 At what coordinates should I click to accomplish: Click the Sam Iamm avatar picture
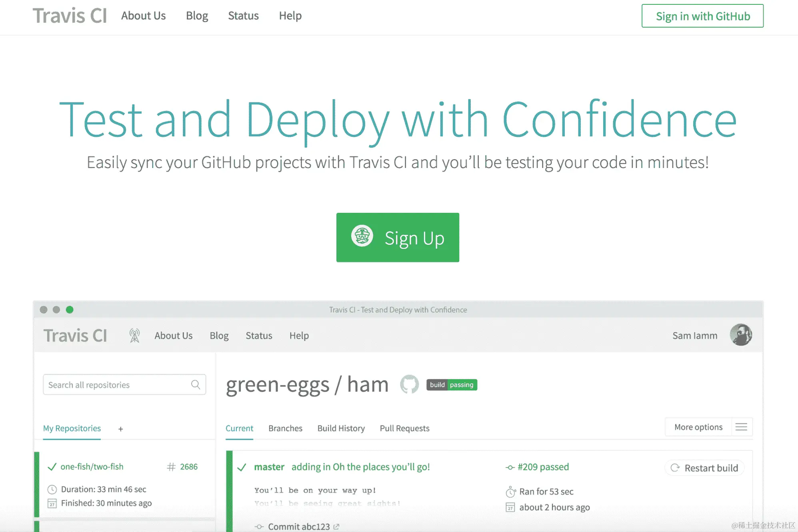(x=740, y=335)
